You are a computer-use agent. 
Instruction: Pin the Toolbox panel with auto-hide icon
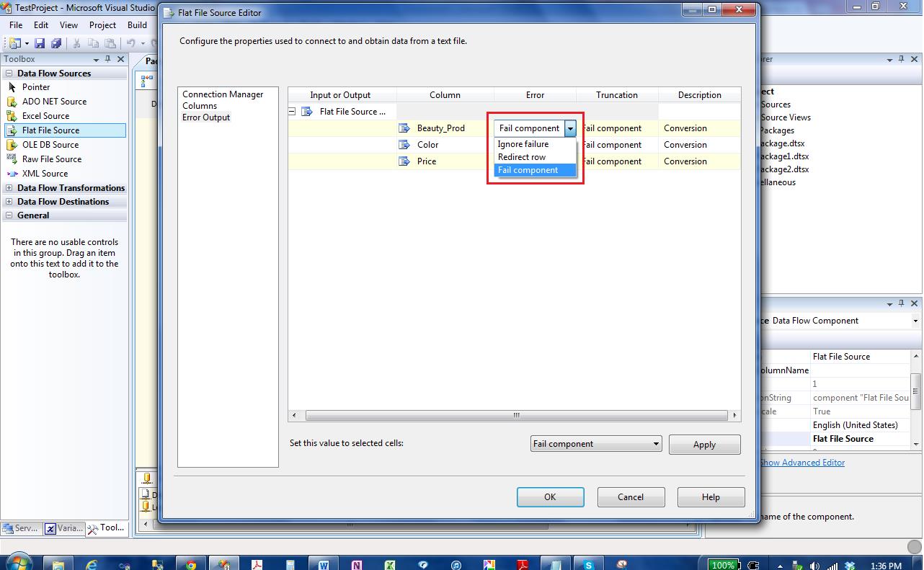[108, 59]
